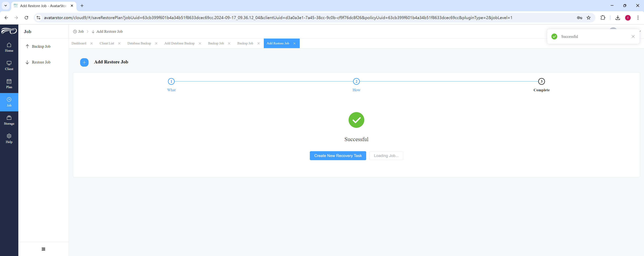644x256 pixels.
Task: Close the Add Restore Job tab
Action: click(x=294, y=43)
